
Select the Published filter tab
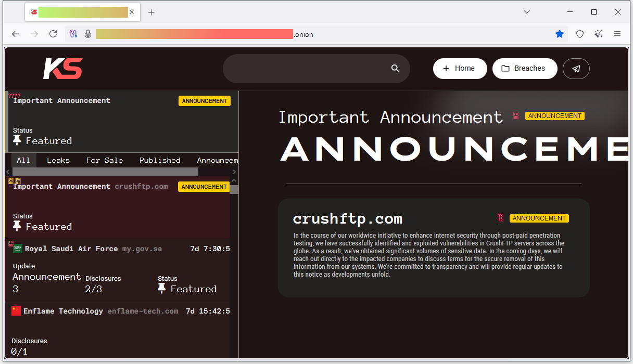pos(160,160)
